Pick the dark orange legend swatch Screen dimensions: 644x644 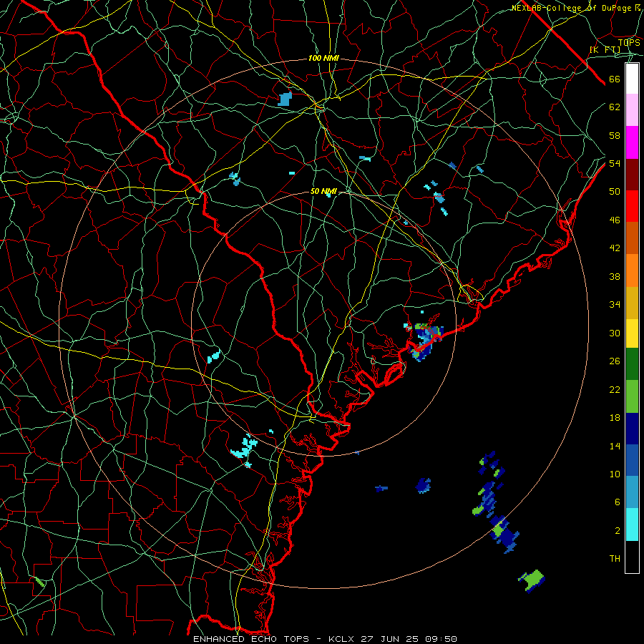pos(632,238)
